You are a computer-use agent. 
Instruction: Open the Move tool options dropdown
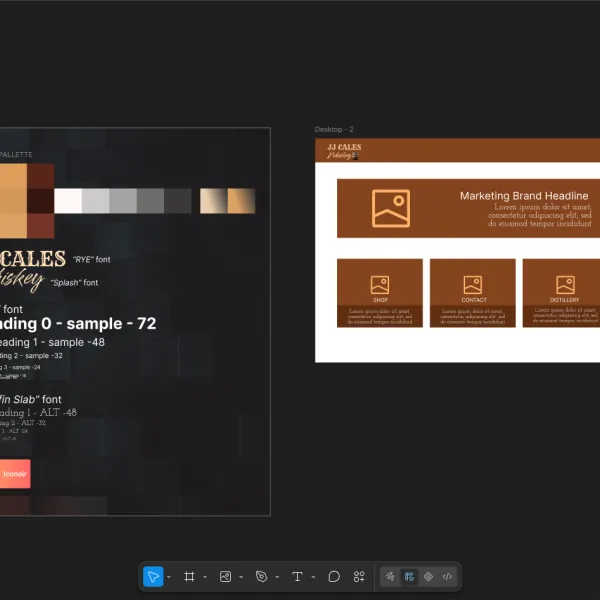point(169,577)
